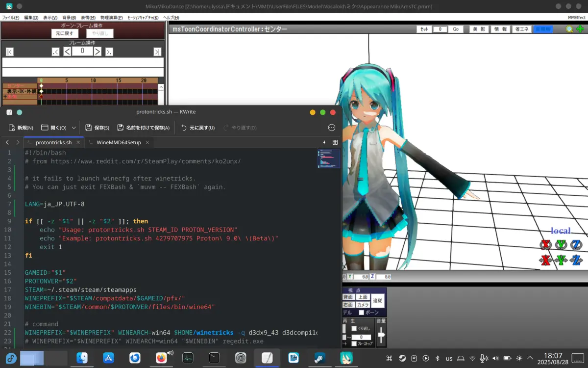Click the top-row Z axis rotate icon
Screen dimensions: 588x368
click(x=577, y=244)
